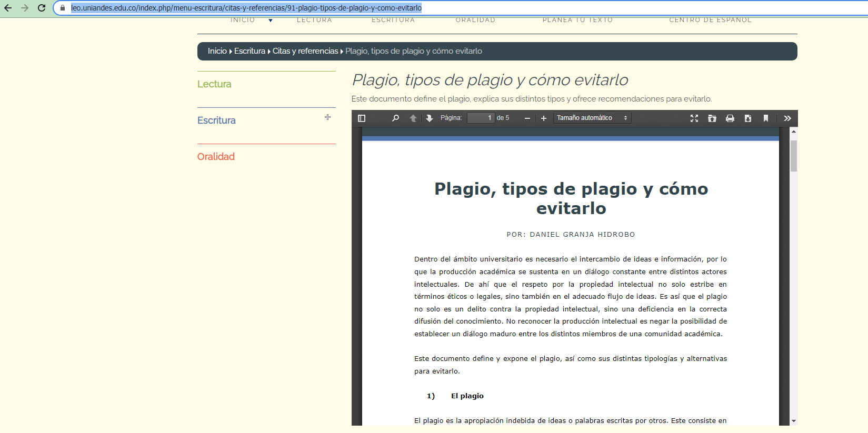This screenshot has width=868, height=433.
Task: Go forward with the browser forward arrow
Action: [x=25, y=8]
